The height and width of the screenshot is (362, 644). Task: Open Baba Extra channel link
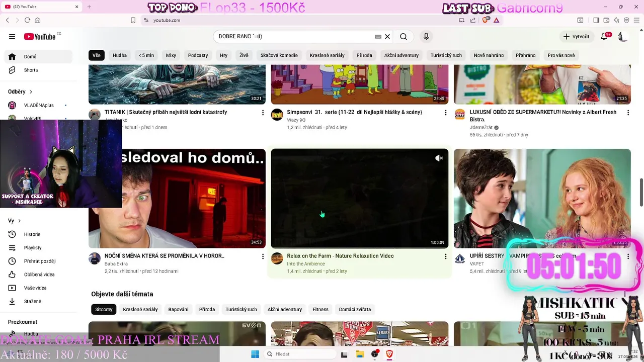tap(116, 264)
